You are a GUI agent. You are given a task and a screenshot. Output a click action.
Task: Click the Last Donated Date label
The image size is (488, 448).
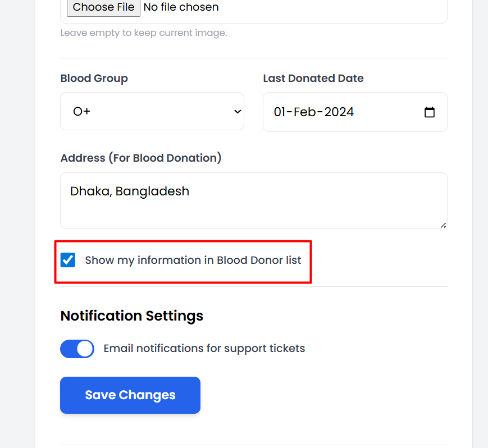tap(313, 79)
